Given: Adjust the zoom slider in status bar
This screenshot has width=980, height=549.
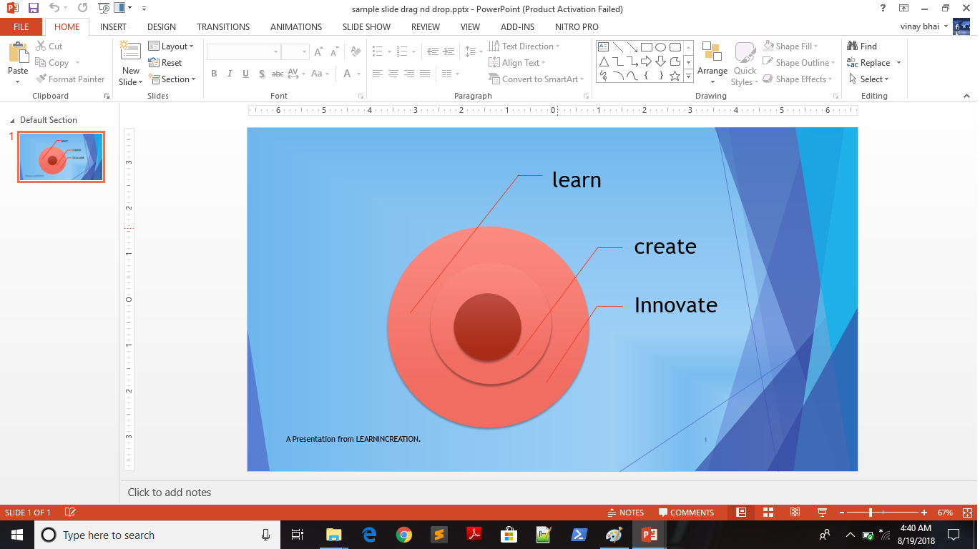Looking at the screenshot, I should [x=870, y=513].
